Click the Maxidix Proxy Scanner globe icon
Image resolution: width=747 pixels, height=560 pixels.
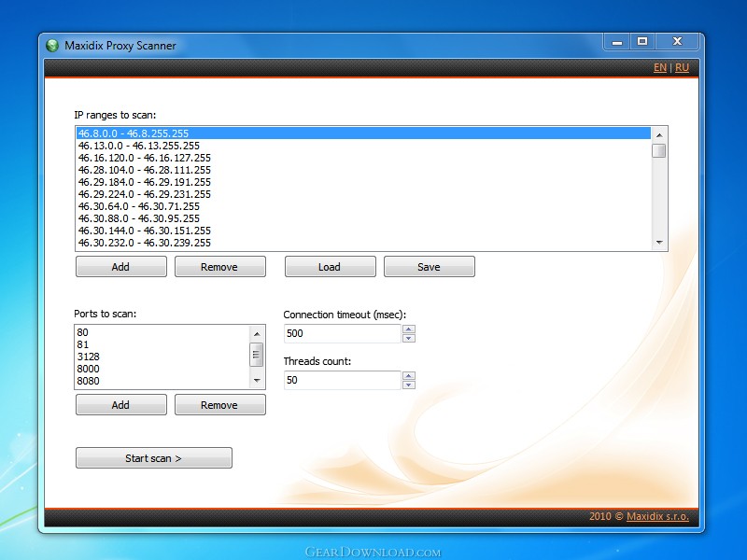(52, 46)
